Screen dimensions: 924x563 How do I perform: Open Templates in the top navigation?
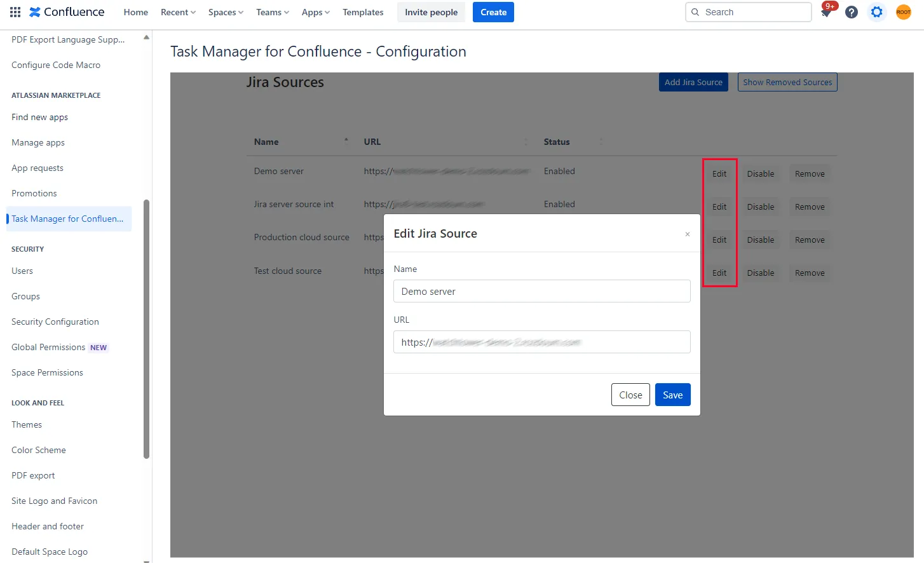[363, 12]
